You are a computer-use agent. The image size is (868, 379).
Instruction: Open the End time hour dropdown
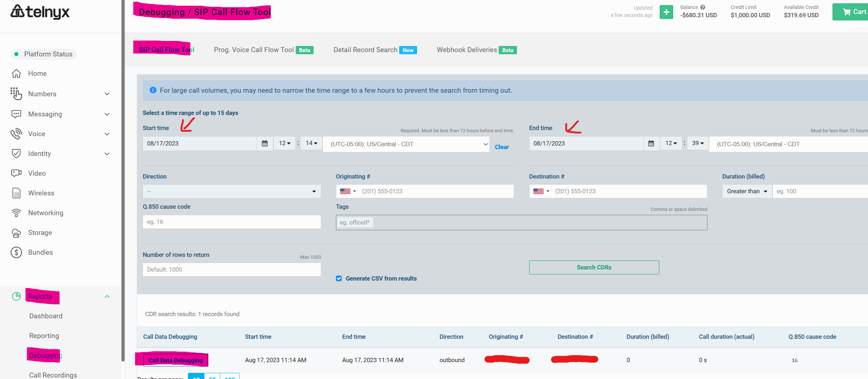[x=671, y=143]
